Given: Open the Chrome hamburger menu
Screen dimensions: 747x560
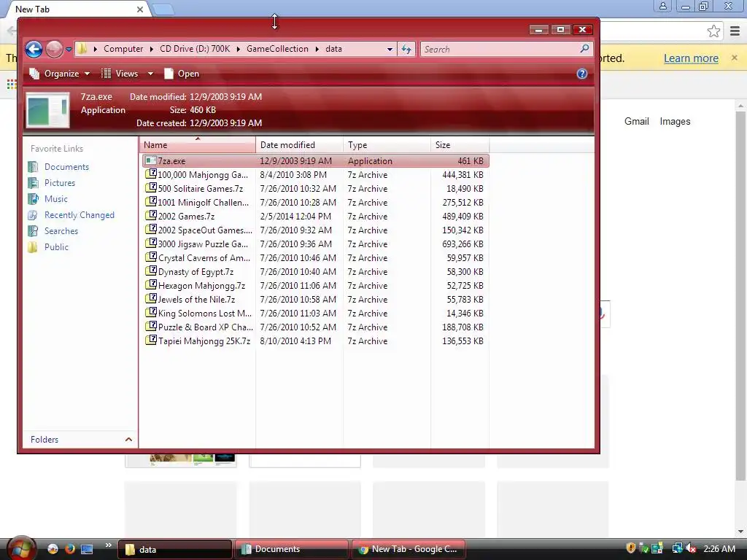Looking at the screenshot, I should [x=735, y=31].
